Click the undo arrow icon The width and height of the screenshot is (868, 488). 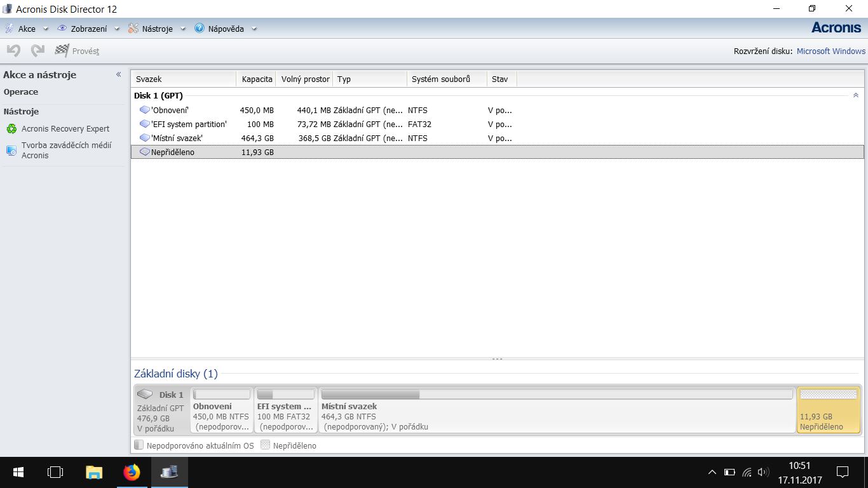click(x=13, y=51)
